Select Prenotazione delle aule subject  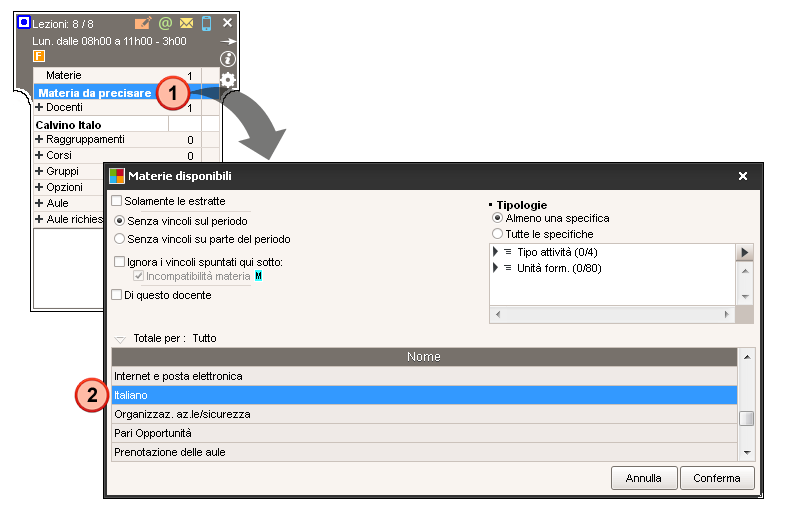[424, 452]
